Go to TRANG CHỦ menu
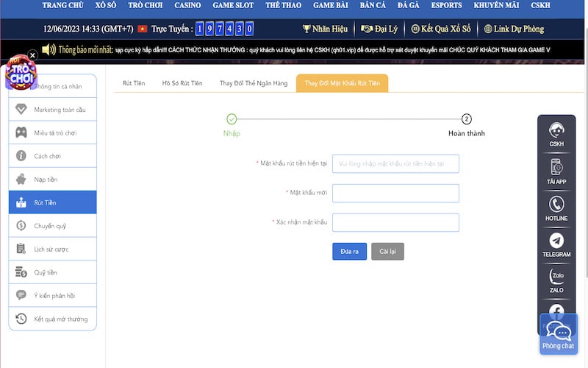Image resolution: width=588 pixels, height=368 pixels. point(63,5)
